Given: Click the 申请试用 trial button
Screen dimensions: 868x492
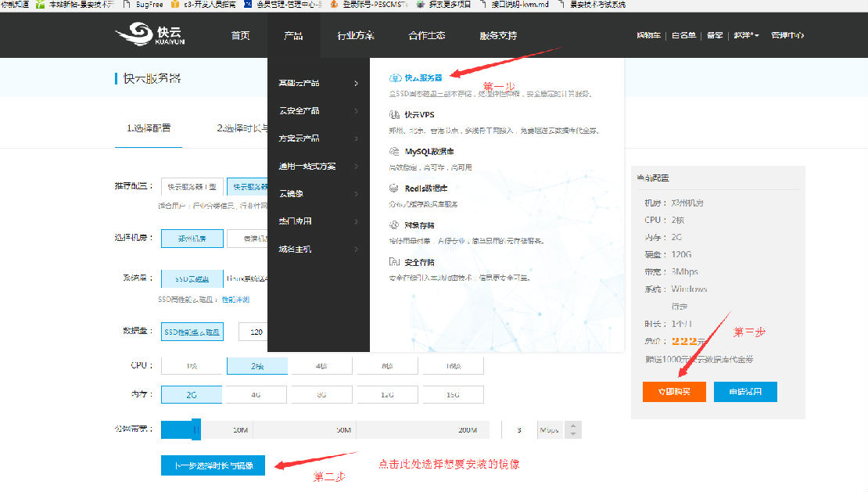Looking at the screenshot, I should point(745,392).
